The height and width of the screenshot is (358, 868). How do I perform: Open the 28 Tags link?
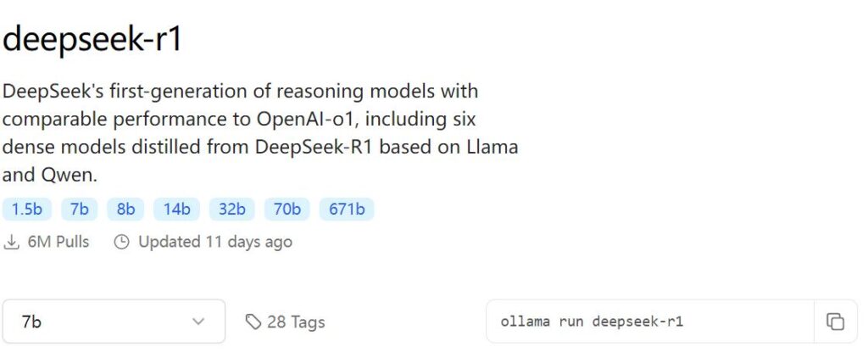pos(296,322)
